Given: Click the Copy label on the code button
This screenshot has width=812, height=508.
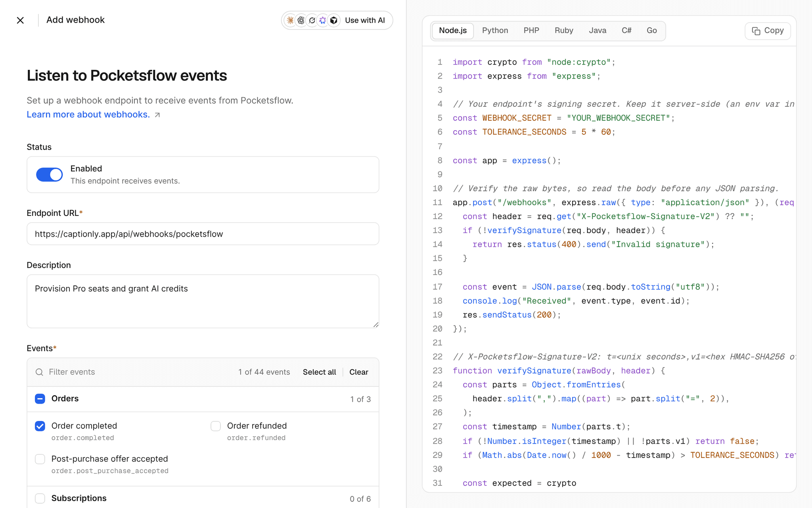Looking at the screenshot, I should 774,31.
